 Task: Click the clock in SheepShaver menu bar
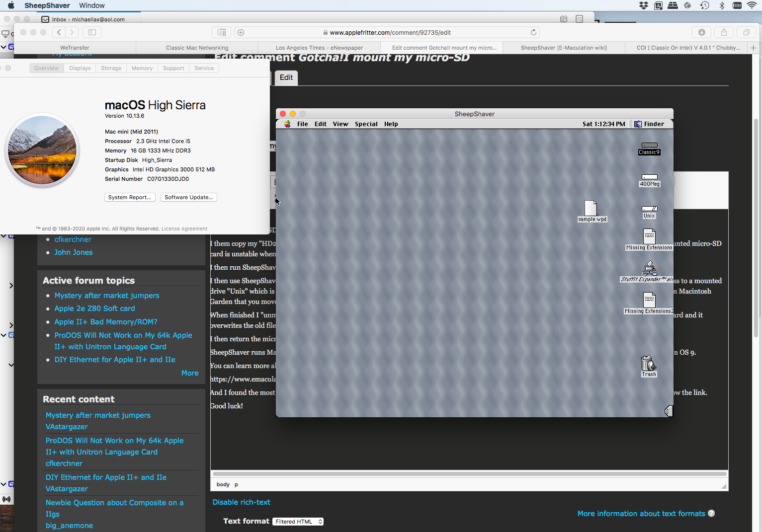pyautogui.click(x=604, y=124)
